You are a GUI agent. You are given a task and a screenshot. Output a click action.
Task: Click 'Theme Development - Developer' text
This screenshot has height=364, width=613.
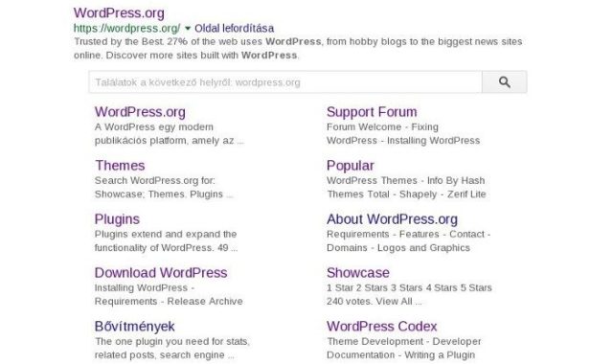tap(404, 341)
